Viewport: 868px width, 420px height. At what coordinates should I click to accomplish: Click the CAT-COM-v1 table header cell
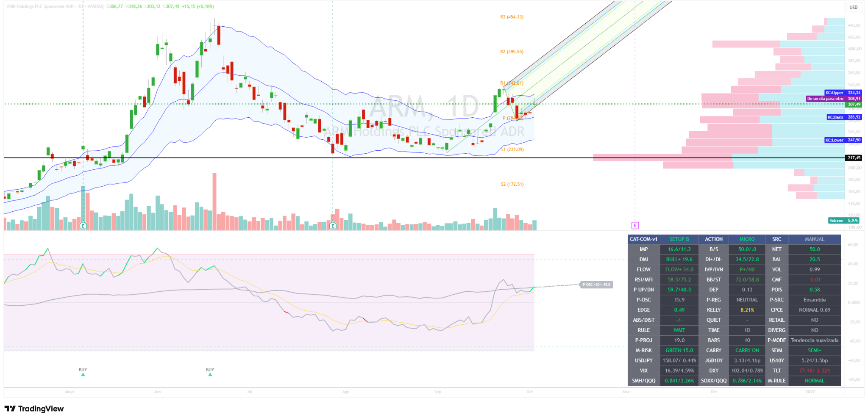pyautogui.click(x=643, y=239)
